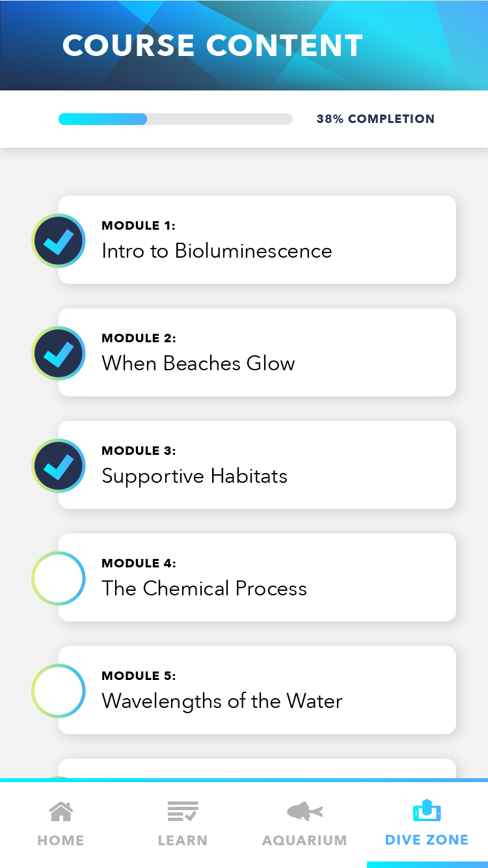Mark Module 4 circle as complete
Viewport: 488px width, 868px height.
[x=59, y=578]
